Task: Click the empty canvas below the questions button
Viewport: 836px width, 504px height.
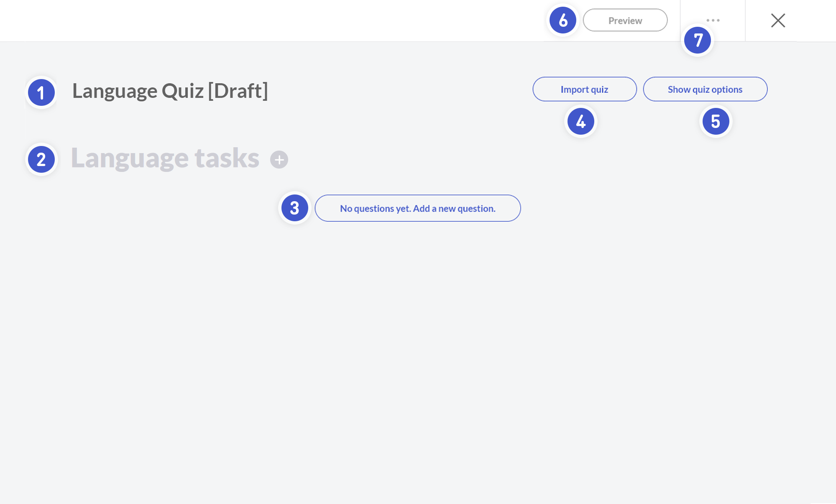Action: coord(417,335)
